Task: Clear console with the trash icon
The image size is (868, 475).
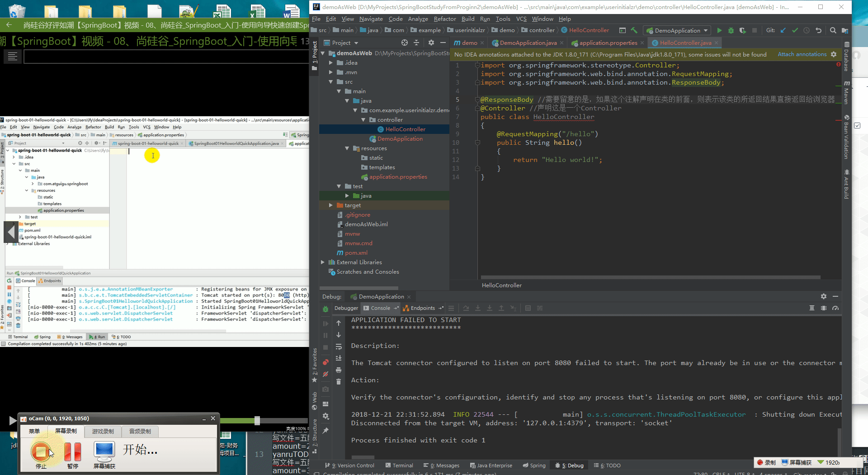Action: [x=339, y=382]
